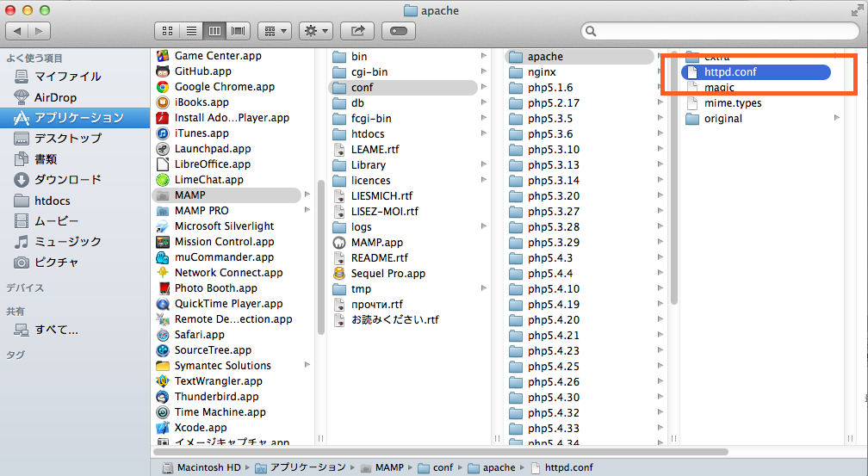
Task: Select the httpd.conf file
Action: pos(730,72)
